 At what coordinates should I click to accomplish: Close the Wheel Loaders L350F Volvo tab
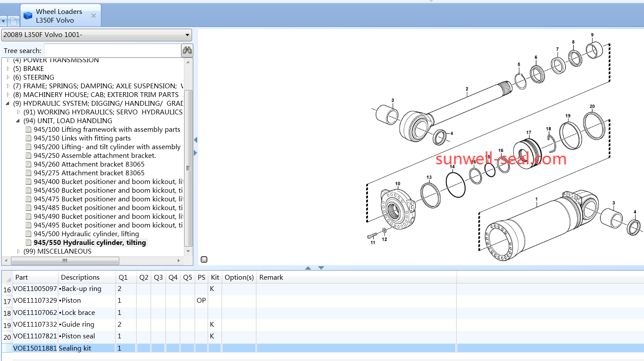tap(94, 16)
